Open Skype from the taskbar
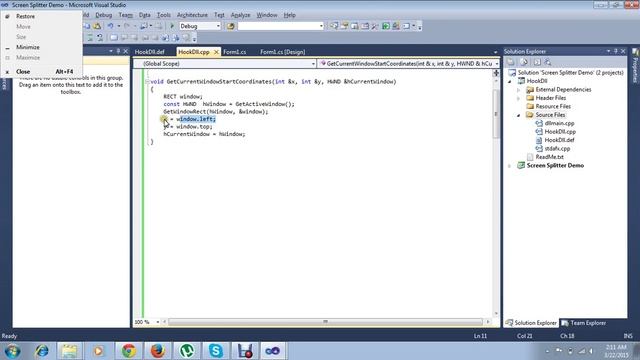Viewport: 640px width, 360px height. pyautogui.click(x=216, y=351)
